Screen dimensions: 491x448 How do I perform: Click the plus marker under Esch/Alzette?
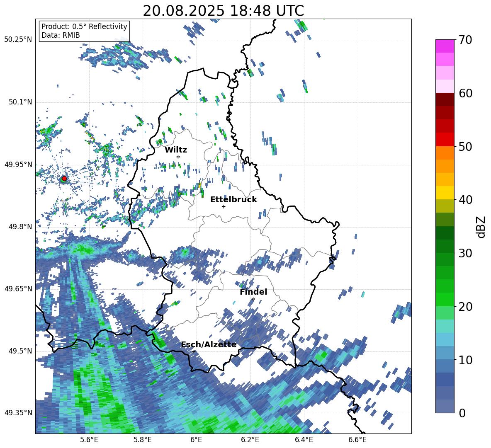pyautogui.click(x=194, y=351)
